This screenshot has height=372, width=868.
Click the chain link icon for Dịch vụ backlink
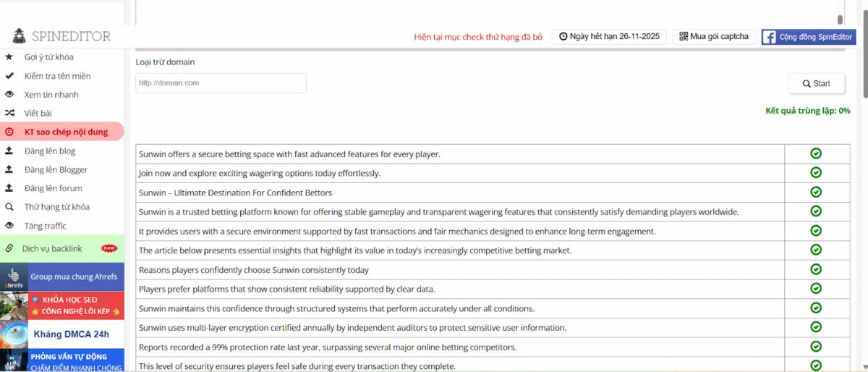click(9, 249)
